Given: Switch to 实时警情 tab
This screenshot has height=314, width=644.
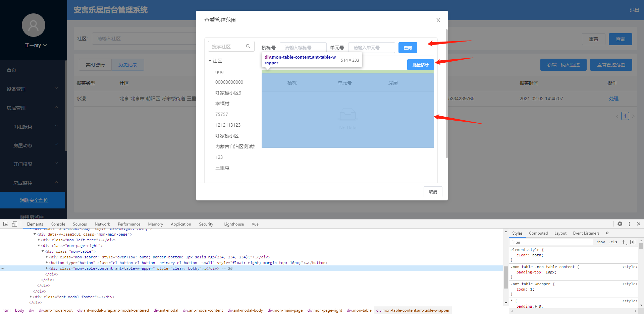Looking at the screenshot, I should point(95,65).
